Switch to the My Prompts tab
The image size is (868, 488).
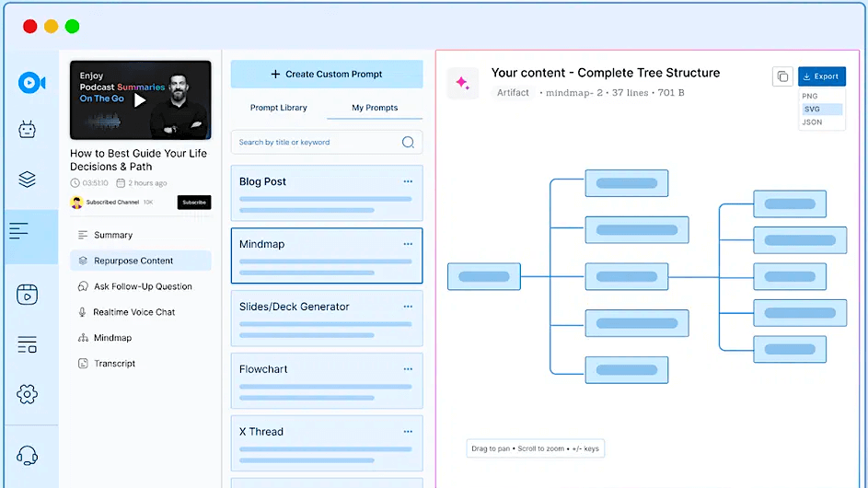pyautogui.click(x=375, y=108)
